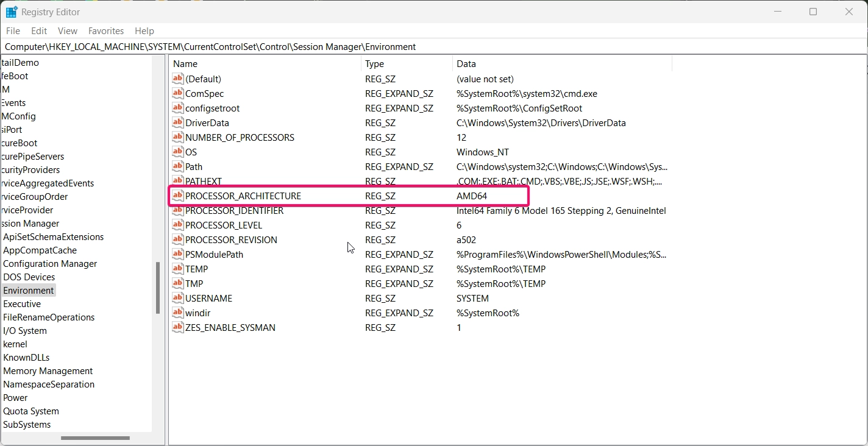The width and height of the screenshot is (868, 446).
Task: Select the Executive key in tree
Action: tap(22, 304)
